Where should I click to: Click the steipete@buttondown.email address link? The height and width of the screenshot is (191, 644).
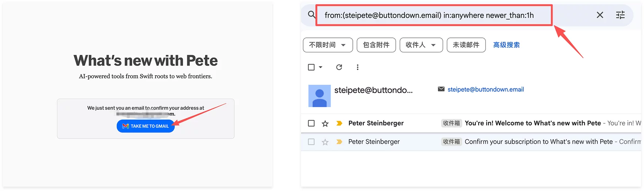point(485,89)
